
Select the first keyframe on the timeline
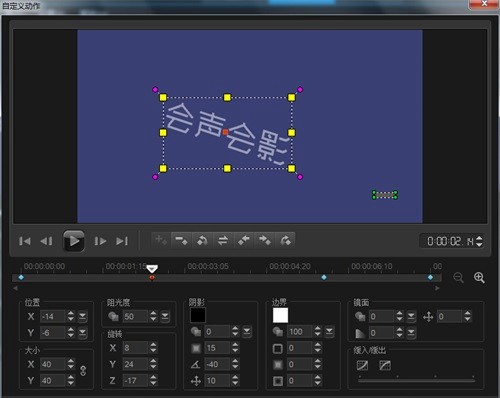(x=21, y=277)
